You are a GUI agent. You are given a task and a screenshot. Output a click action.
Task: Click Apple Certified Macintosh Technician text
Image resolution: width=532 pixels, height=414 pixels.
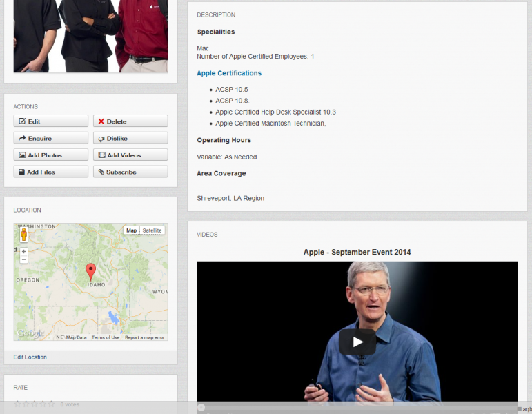coord(270,124)
